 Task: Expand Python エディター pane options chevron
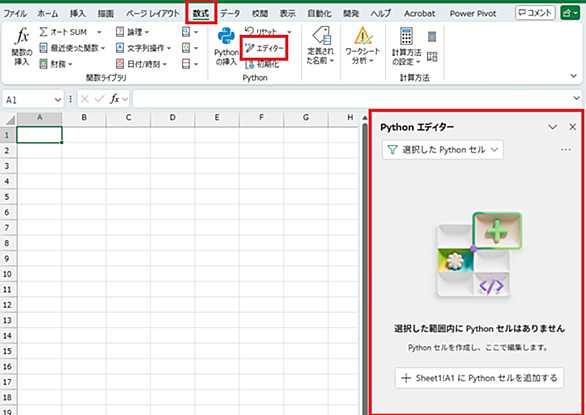tap(553, 127)
